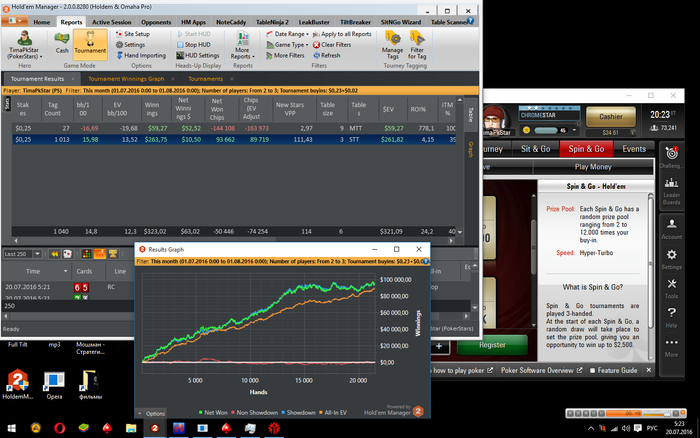Open Site Setup in Hold'em Manager

pyautogui.click(x=133, y=34)
